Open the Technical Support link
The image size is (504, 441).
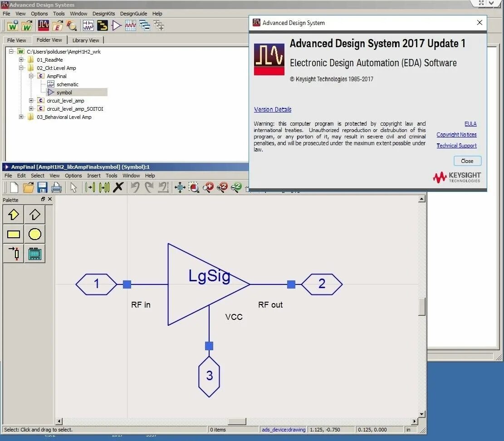point(456,146)
